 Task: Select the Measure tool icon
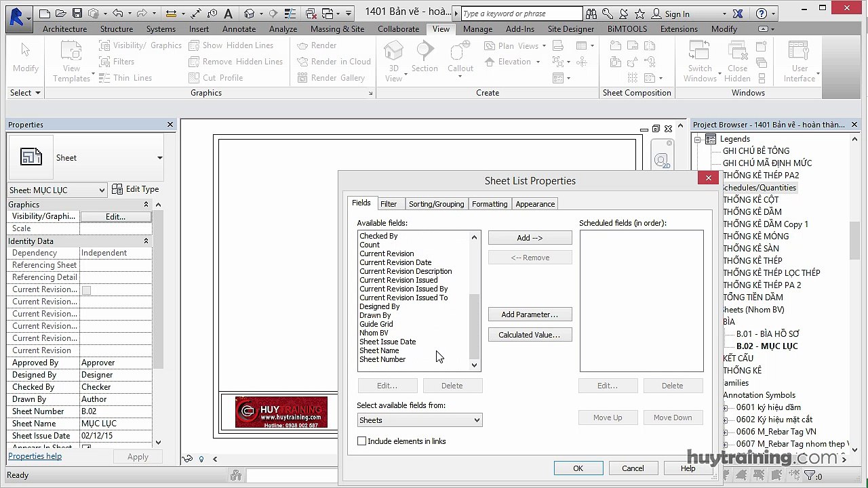pyautogui.click(x=171, y=14)
